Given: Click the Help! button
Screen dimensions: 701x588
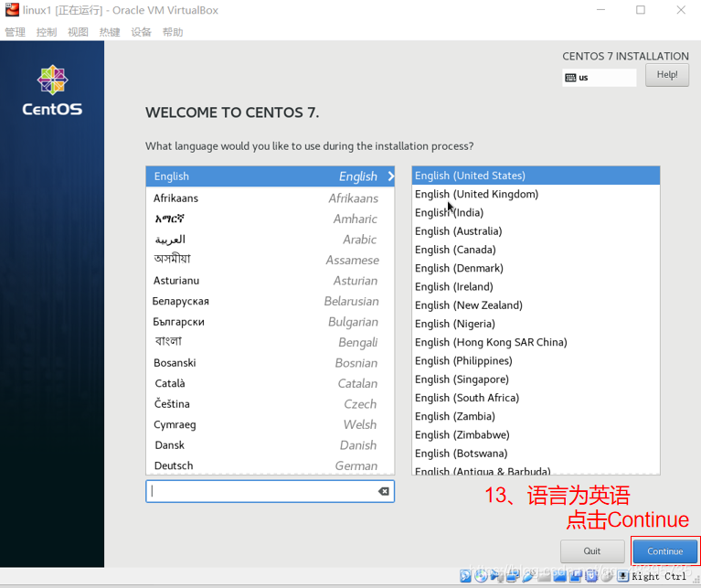Looking at the screenshot, I should click(667, 75).
